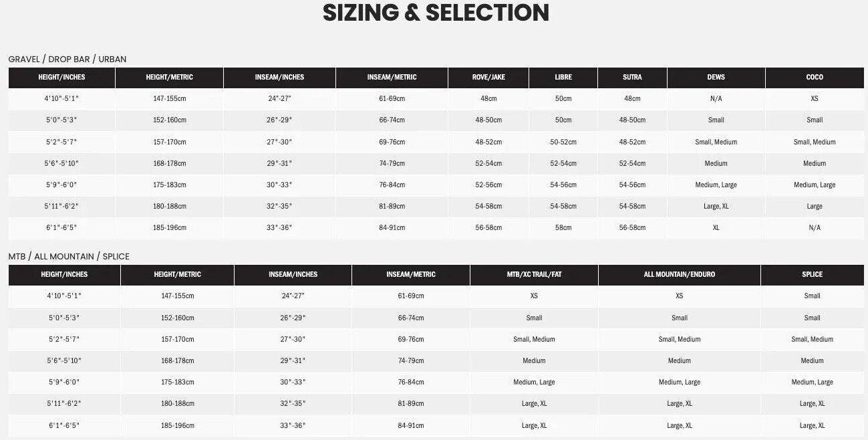Select the XS cell under COCO

tap(815, 99)
